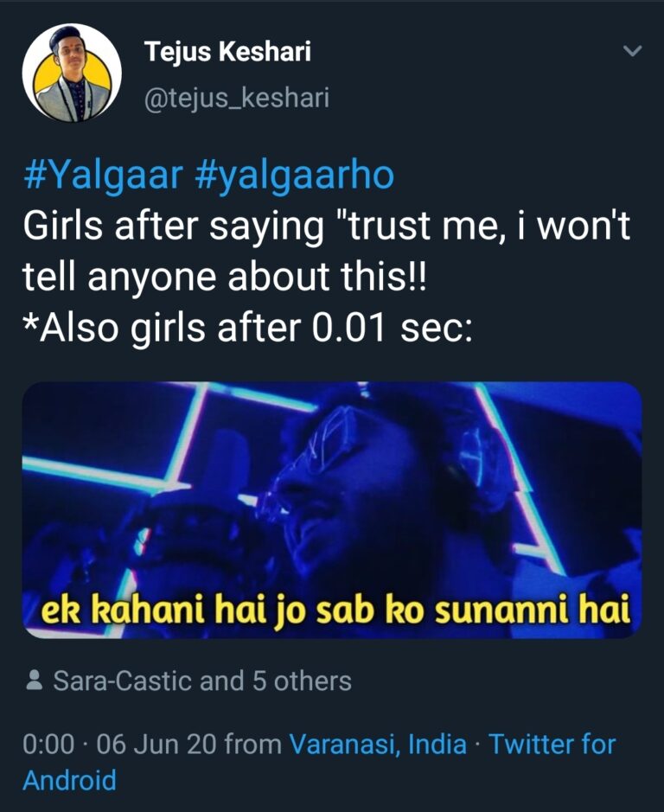Open the tweet options chevron menu

(x=633, y=52)
